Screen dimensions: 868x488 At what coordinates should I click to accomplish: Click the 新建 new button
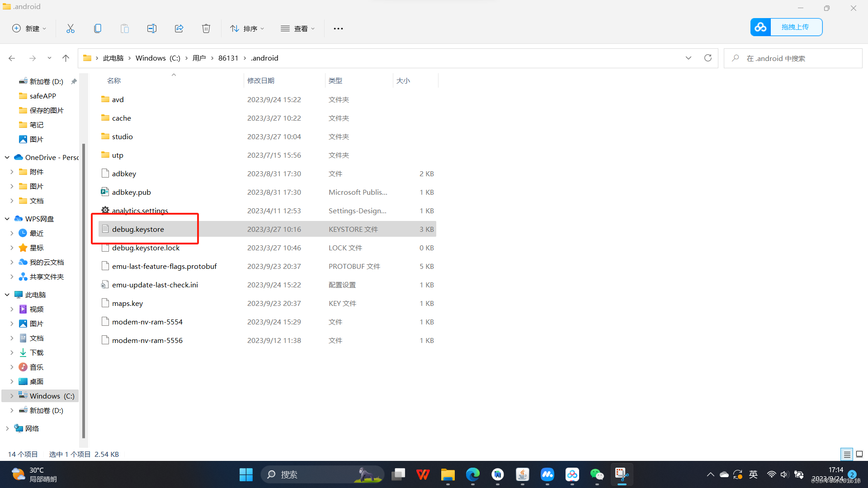(x=29, y=28)
